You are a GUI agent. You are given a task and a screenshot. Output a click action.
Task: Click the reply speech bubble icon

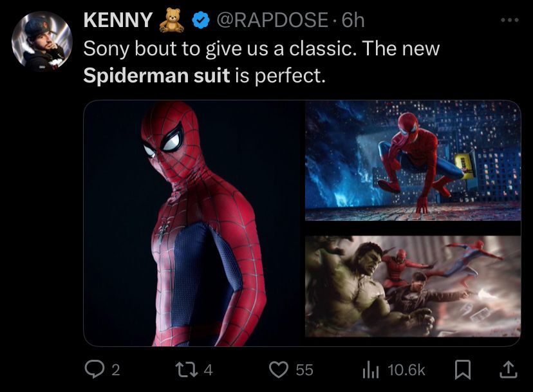[x=95, y=369]
